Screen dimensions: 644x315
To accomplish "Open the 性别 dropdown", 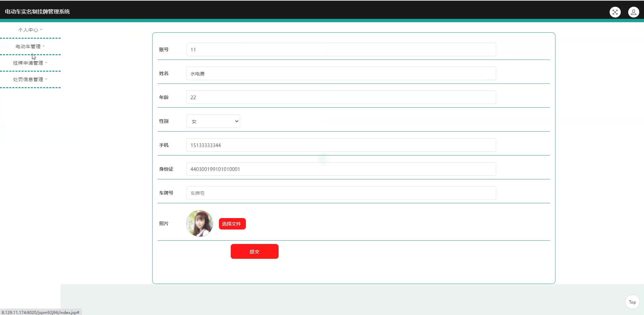I will tap(213, 121).
